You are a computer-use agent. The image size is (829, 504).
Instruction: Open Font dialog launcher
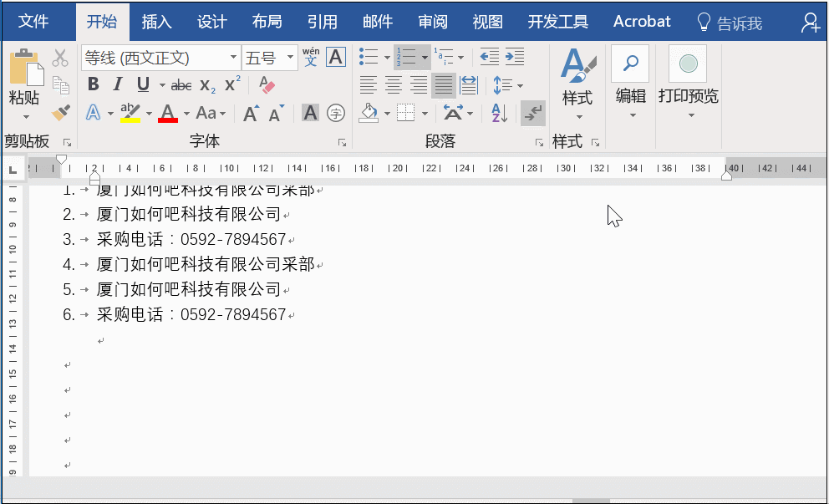[342, 143]
